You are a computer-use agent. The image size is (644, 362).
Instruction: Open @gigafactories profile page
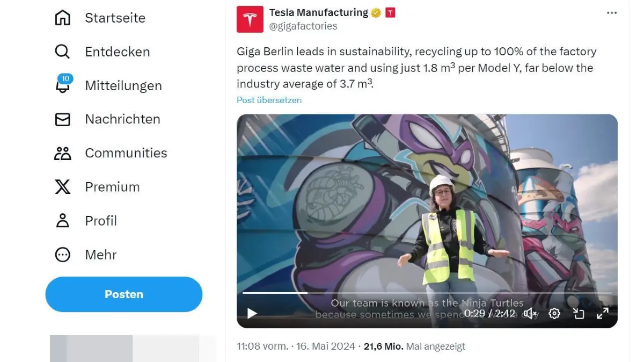(304, 25)
